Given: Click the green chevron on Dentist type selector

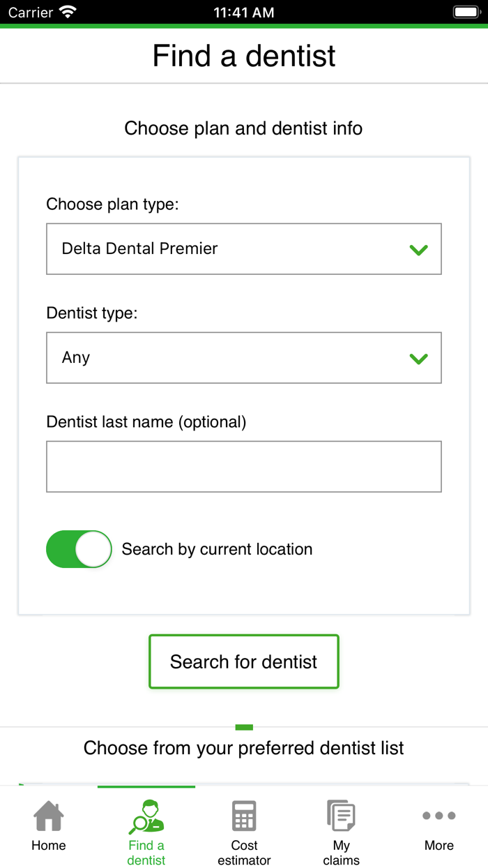Looking at the screenshot, I should tap(419, 358).
